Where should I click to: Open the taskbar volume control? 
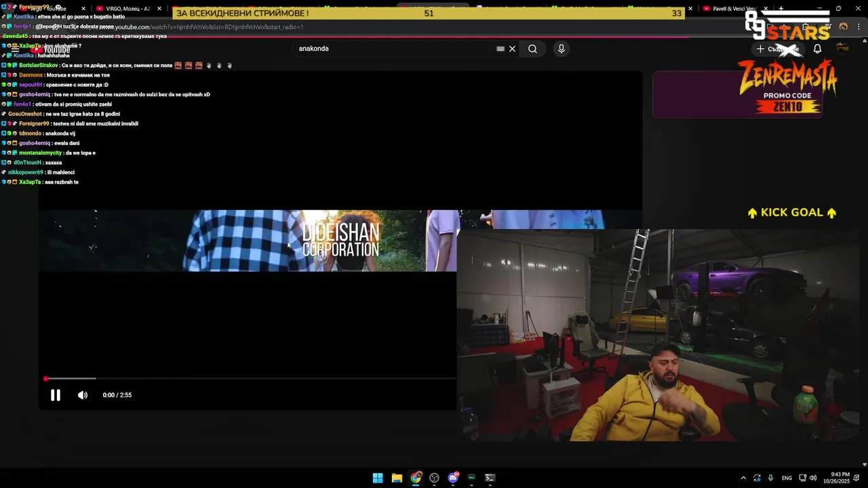pyautogui.click(x=813, y=478)
